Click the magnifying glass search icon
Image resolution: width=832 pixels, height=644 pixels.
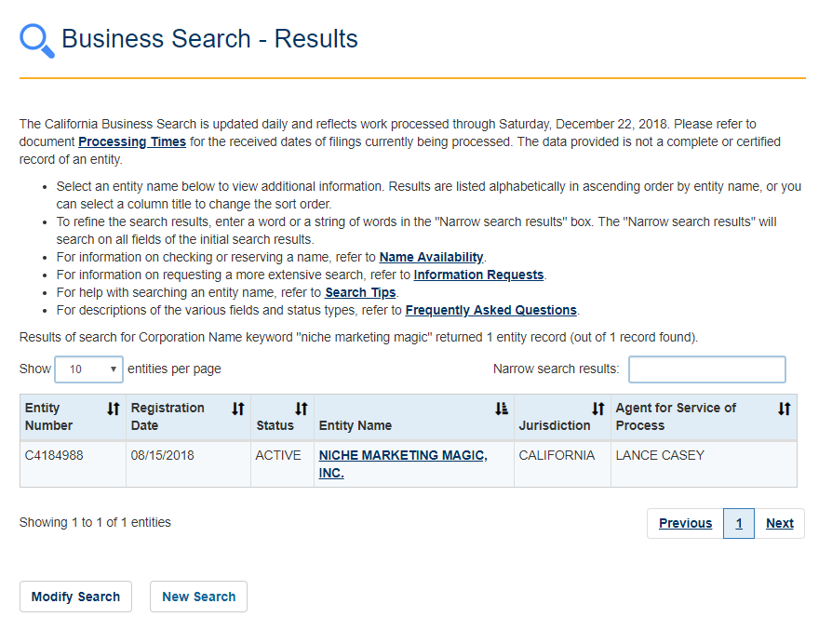pyautogui.click(x=37, y=40)
